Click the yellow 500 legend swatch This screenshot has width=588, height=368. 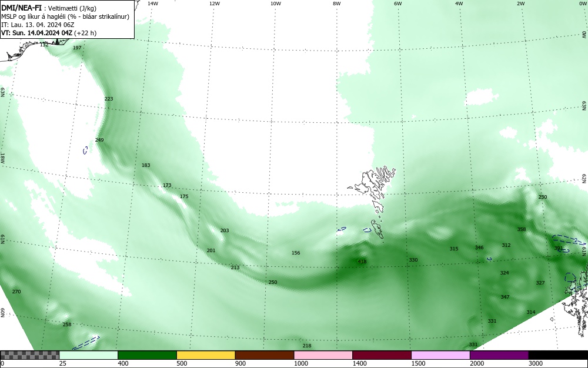[206, 355]
